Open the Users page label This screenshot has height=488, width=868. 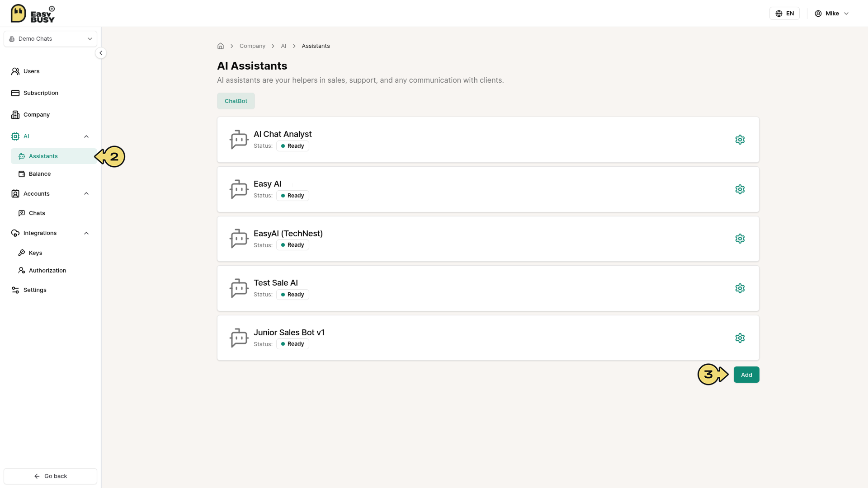[x=32, y=71]
